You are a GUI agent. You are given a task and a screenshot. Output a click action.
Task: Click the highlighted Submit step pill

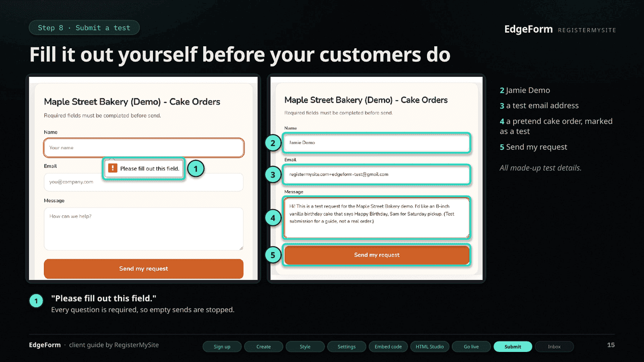(513, 346)
